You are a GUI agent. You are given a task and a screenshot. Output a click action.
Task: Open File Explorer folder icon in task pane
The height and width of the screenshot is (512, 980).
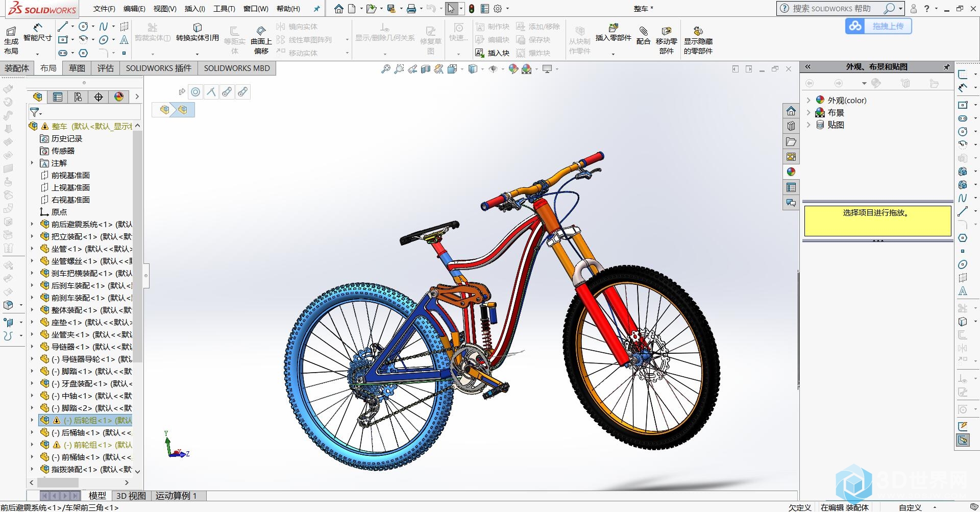pos(791,141)
